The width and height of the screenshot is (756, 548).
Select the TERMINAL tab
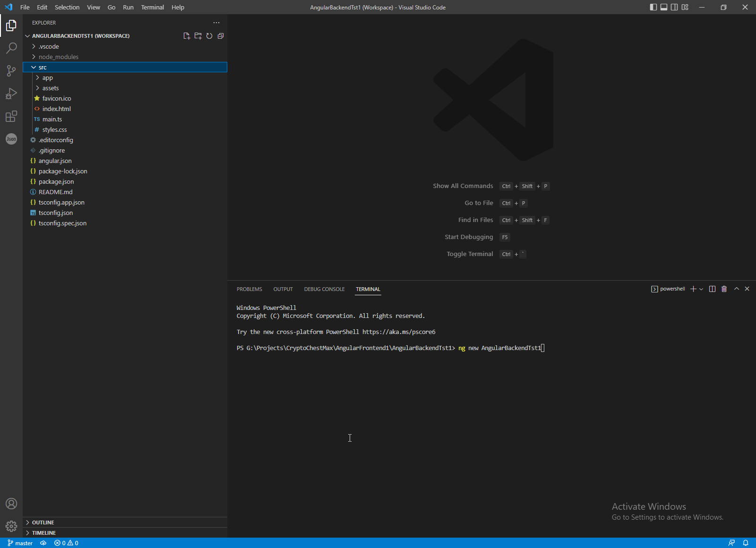(x=368, y=289)
